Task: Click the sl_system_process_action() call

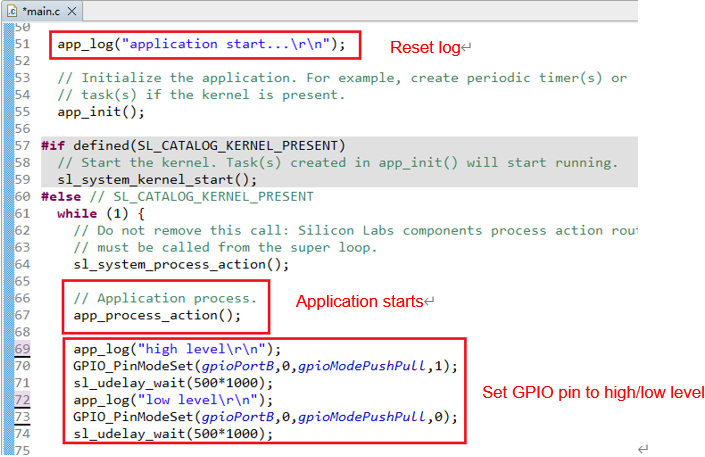Action: 181,264
